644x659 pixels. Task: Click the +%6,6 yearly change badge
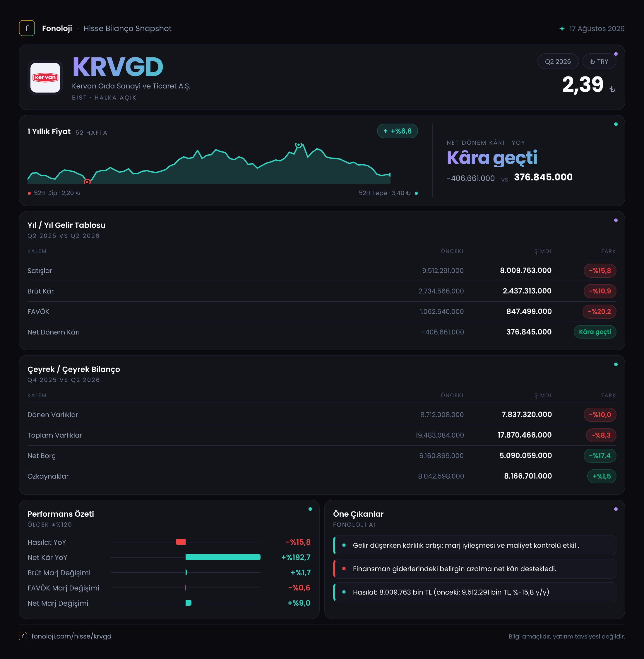[x=398, y=131]
